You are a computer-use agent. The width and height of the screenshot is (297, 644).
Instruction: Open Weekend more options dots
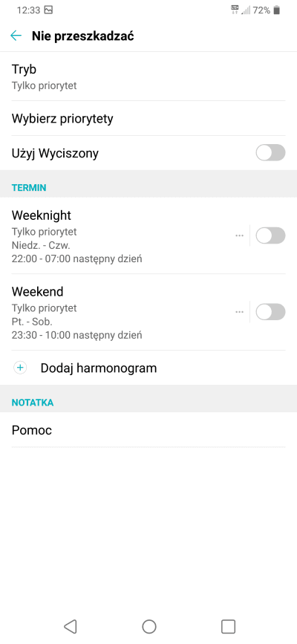240,312
